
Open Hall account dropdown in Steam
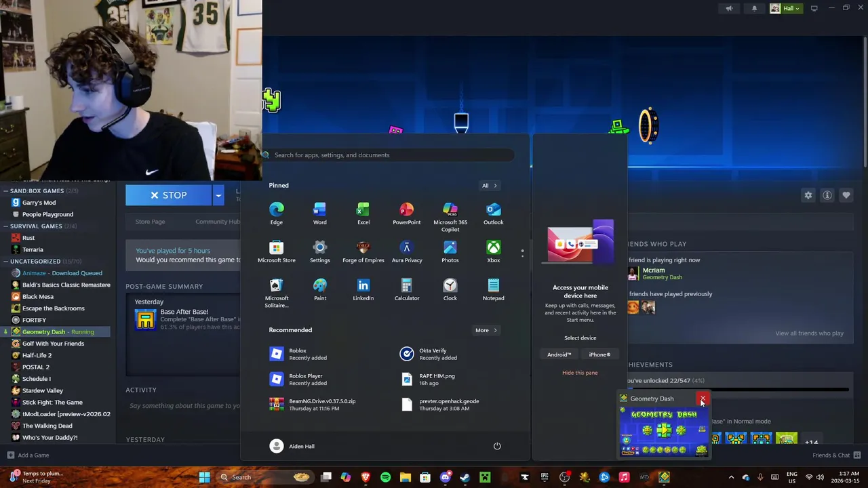785,8
